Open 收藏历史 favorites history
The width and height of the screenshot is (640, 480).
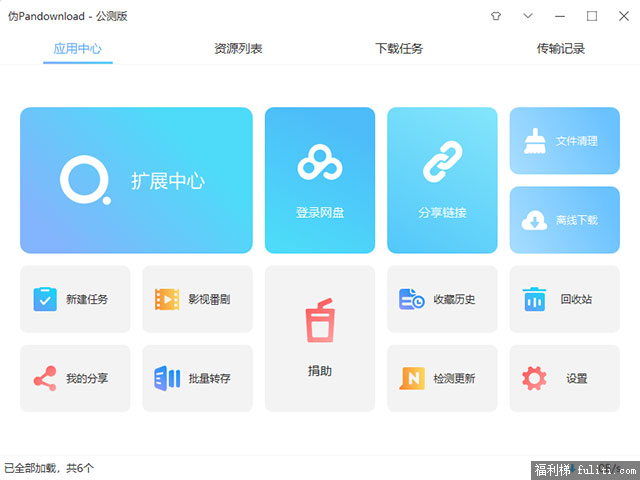tap(442, 299)
